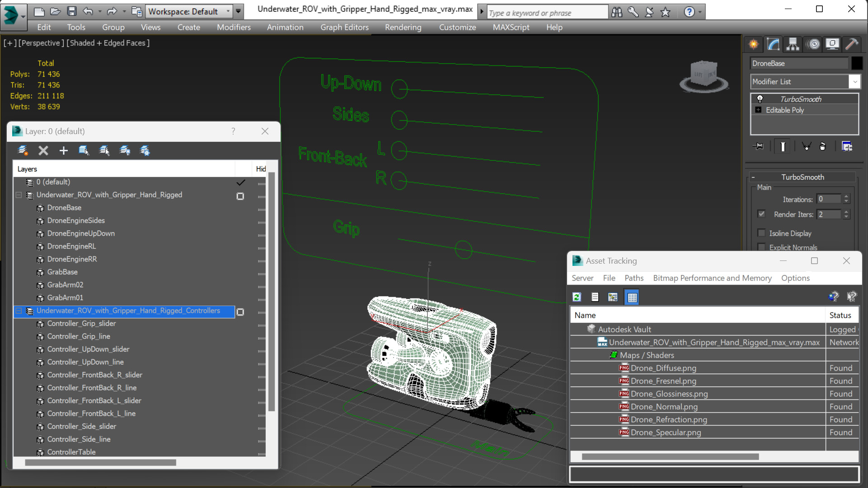The height and width of the screenshot is (488, 868).
Task: Open the binoculars search icon
Action: pos(617,12)
